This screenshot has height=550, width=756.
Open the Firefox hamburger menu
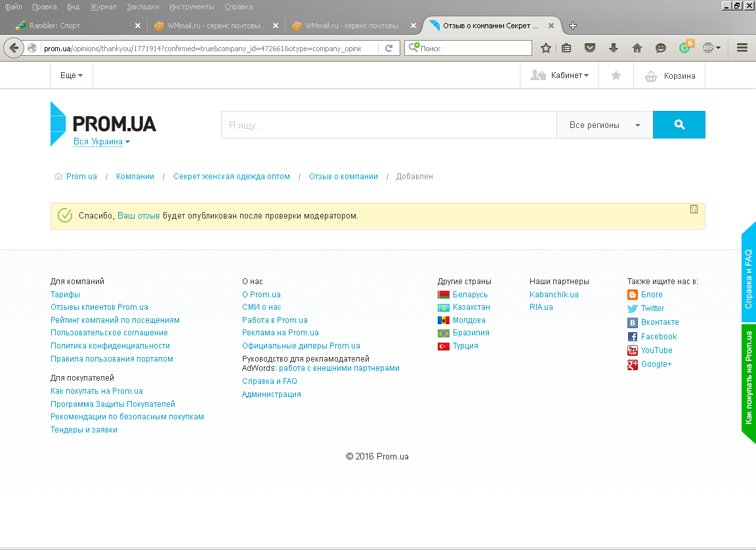coord(742,48)
